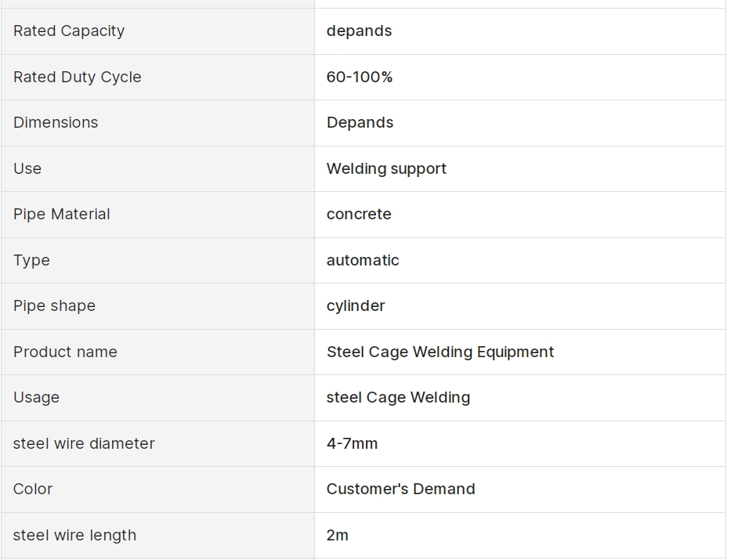Click the 'steel Cage Welding' usage value

(x=399, y=398)
